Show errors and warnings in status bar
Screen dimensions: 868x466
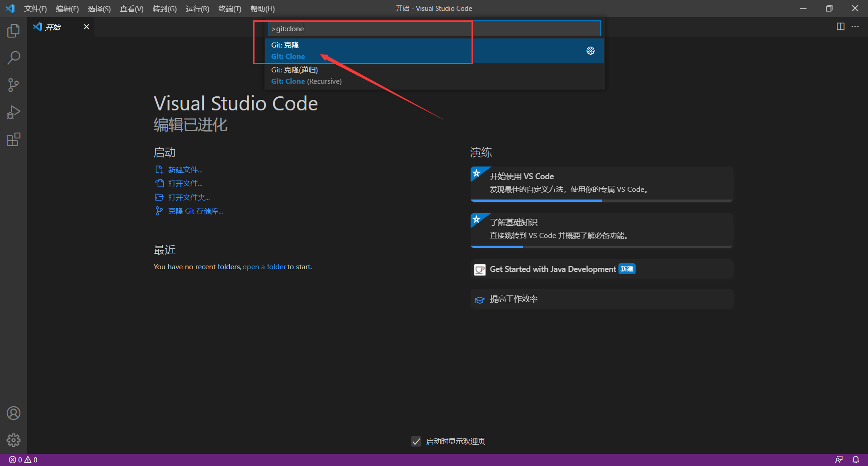[x=23, y=460]
